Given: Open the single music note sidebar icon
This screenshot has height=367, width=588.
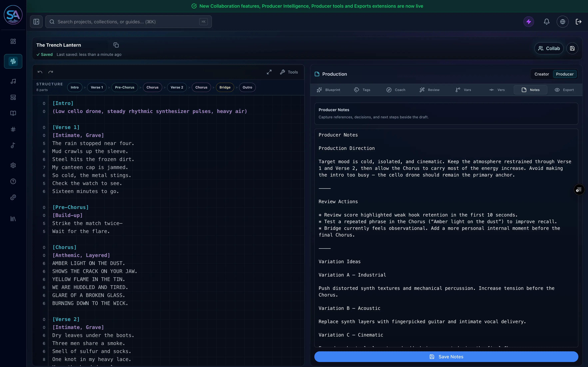Looking at the screenshot, I should [13, 145].
